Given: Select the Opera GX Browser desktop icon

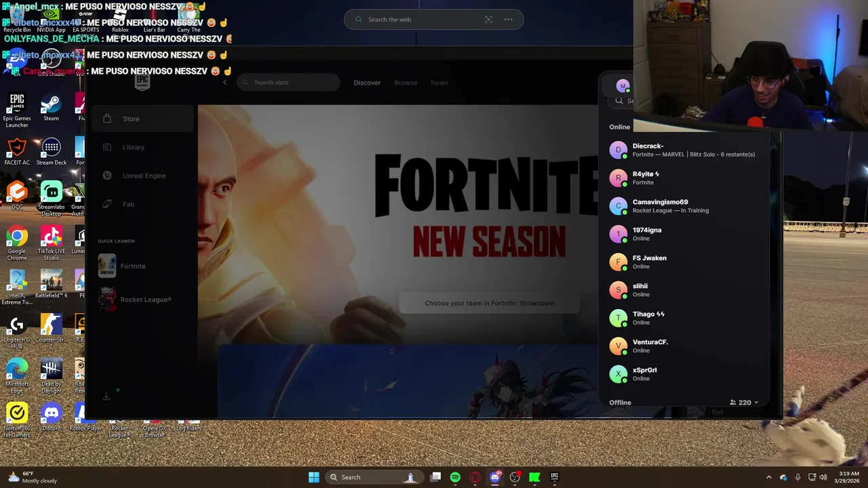Looking at the screenshot, I should tap(154, 428).
